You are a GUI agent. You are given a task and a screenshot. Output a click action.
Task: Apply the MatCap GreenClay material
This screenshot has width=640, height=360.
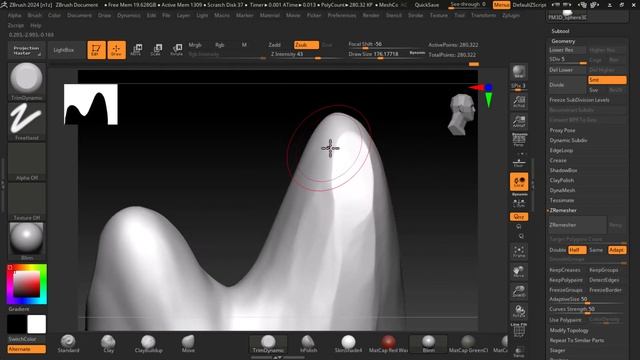pyautogui.click(x=468, y=344)
